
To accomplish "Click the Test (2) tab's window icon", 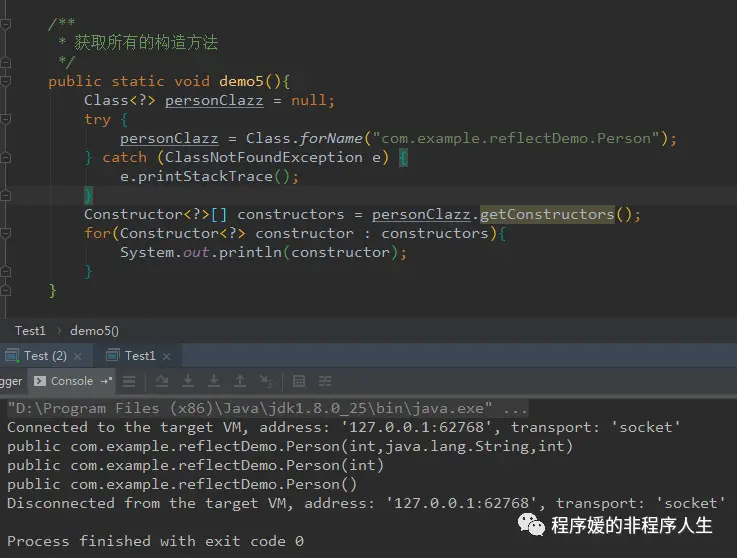I will coord(12,355).
